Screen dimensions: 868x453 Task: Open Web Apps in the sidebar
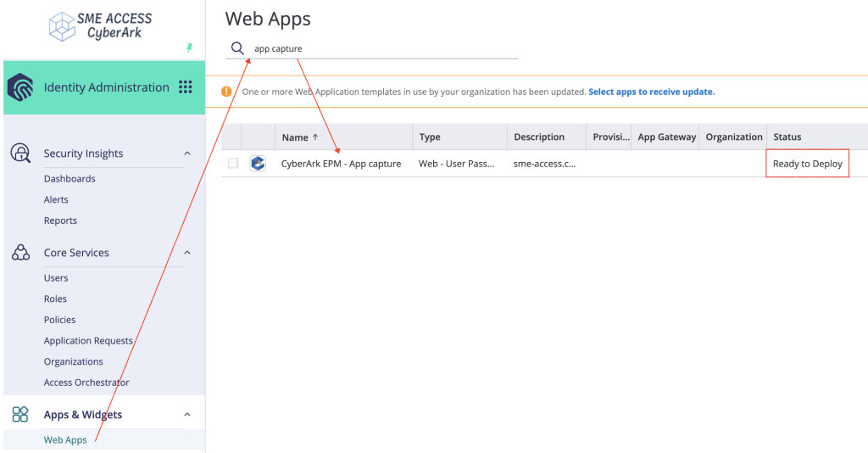point(65,439)
